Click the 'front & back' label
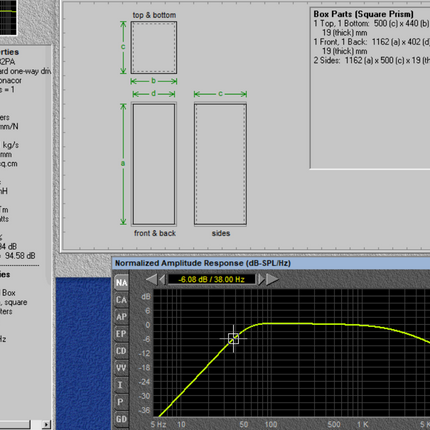 (155, 233)
